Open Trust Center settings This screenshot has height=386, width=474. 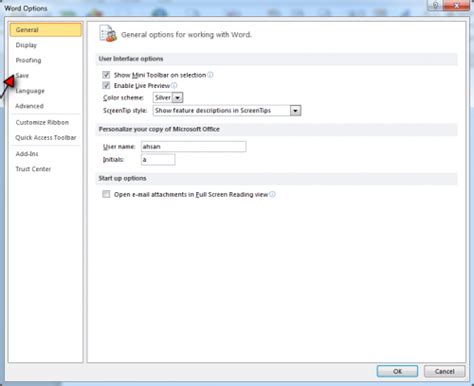(33, 169)
